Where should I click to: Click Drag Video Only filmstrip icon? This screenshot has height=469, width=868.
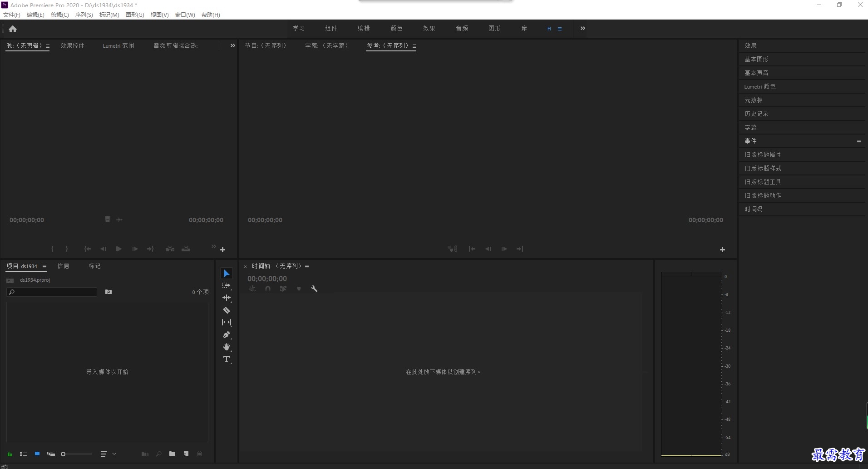tap(108, 220)
